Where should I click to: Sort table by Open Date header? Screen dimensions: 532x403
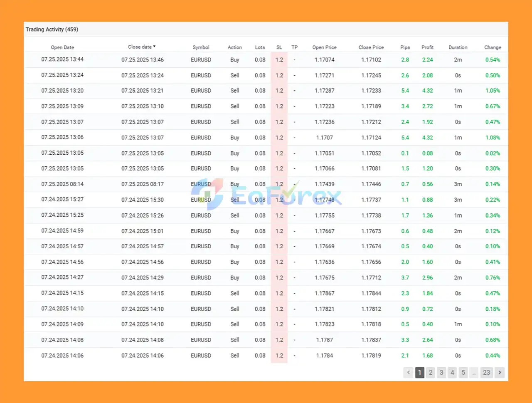[62, 47]
